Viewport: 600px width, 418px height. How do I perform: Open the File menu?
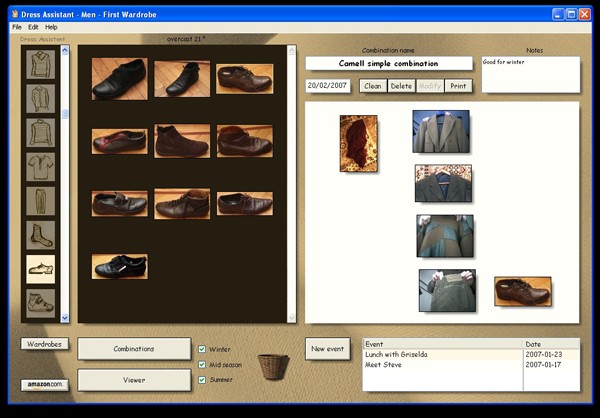[17, 27]
